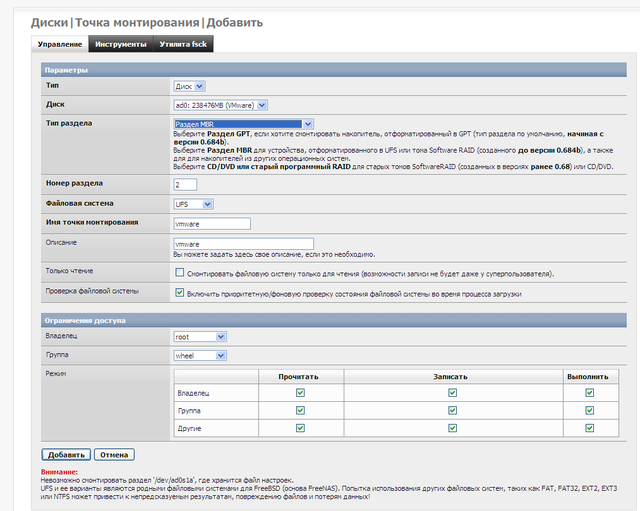Image resolution: width=640 pixels, height=511 pixels.
Task: Click the Внимание warning label
Action: click(x=59, y=472)
